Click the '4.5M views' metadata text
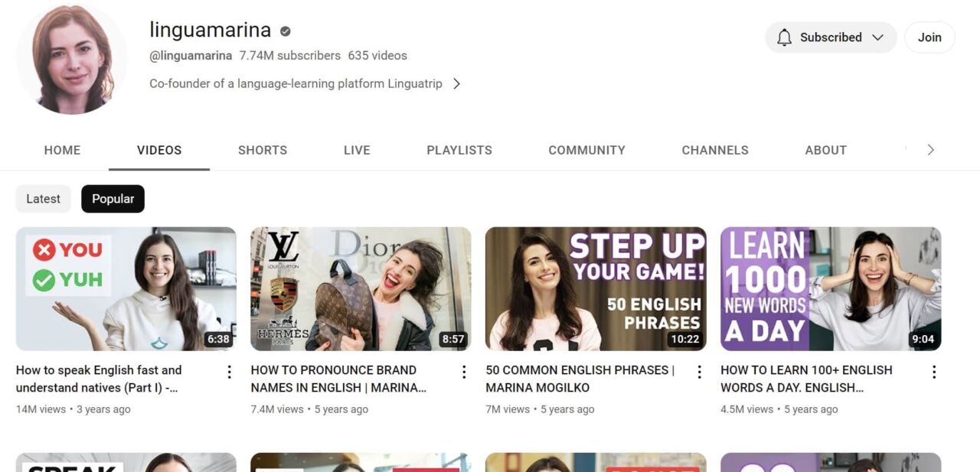This screenshot has width=980, height=472. (746, 409)
